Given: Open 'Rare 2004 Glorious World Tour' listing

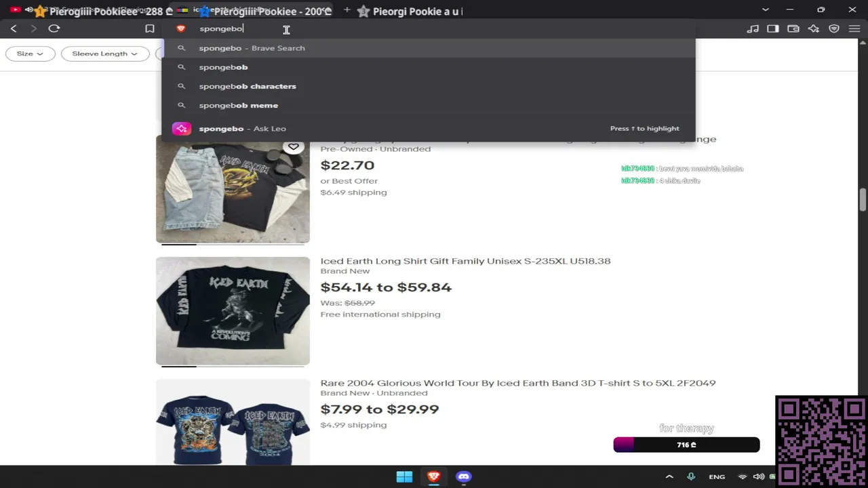Looking at the screenshot, I should click(x=518, y=383).
